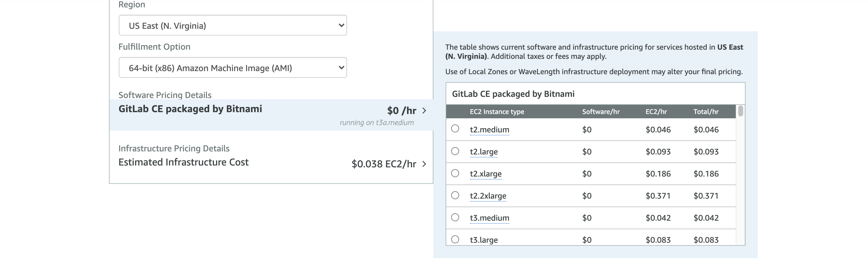Open the t2.medium instance type link
868x266 pixels.
(489, 130)
